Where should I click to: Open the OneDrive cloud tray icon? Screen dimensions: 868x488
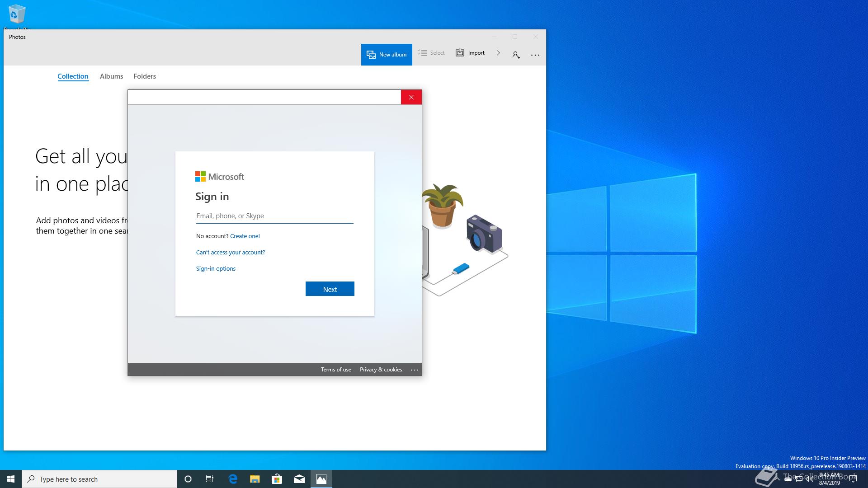(788, 479)
